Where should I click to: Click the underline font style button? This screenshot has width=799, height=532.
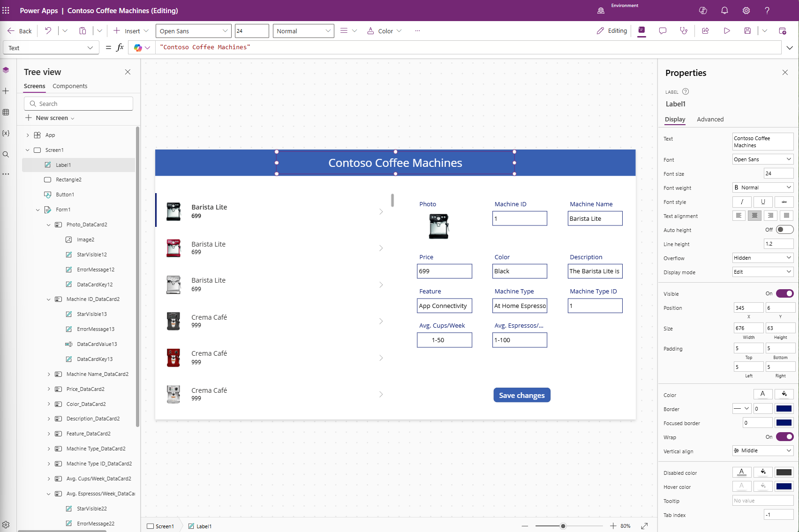[763, 202]
